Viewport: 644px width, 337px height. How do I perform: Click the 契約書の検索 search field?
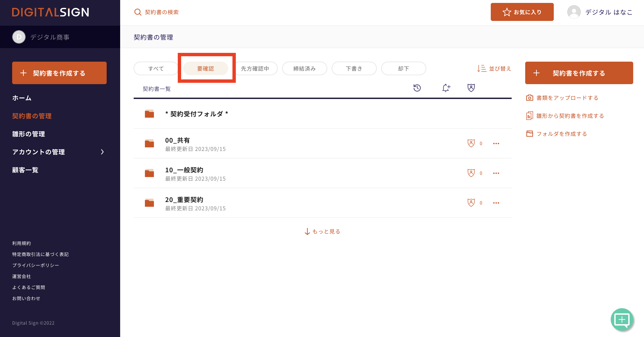[x=161, y=12]
